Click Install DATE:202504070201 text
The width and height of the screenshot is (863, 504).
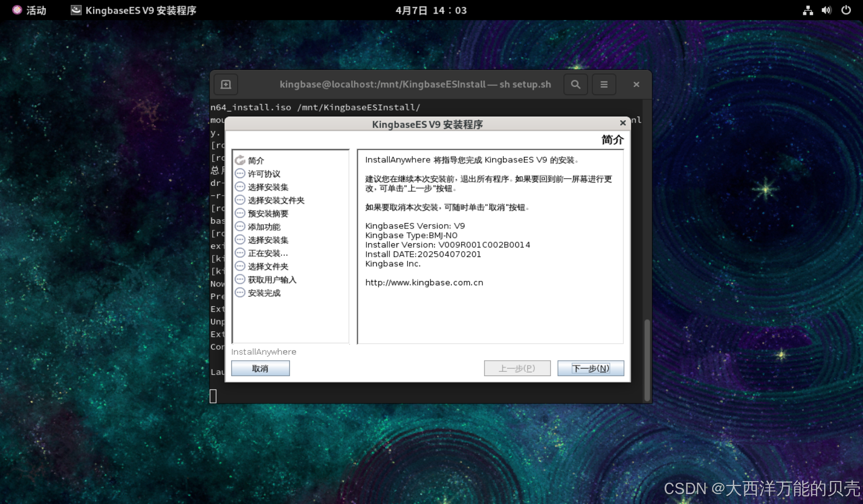[x=423, y=254]
